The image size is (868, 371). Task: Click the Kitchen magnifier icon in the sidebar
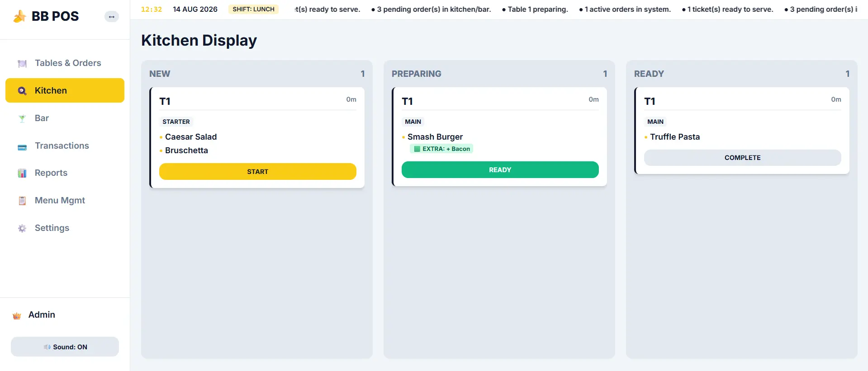[x=22, y=91]
